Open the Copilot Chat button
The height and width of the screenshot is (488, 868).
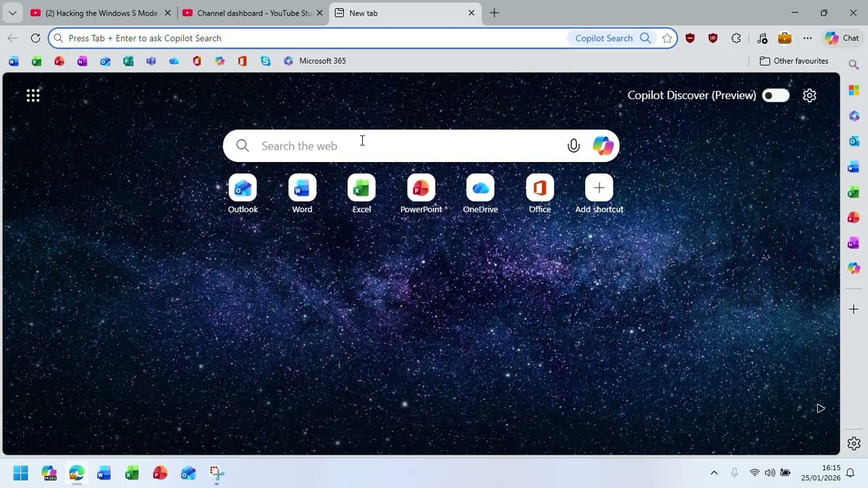[x=842, y=38]
